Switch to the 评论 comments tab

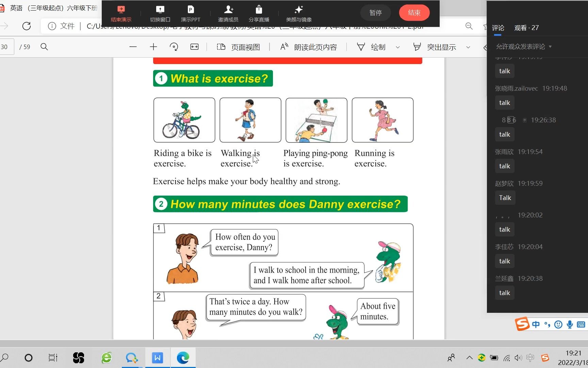point(498,28)
